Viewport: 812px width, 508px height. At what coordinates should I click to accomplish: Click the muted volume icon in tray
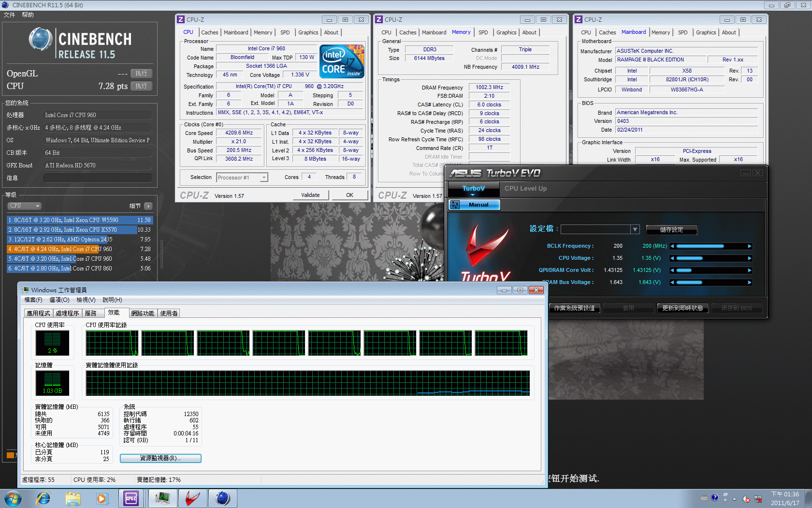point(746,499)
